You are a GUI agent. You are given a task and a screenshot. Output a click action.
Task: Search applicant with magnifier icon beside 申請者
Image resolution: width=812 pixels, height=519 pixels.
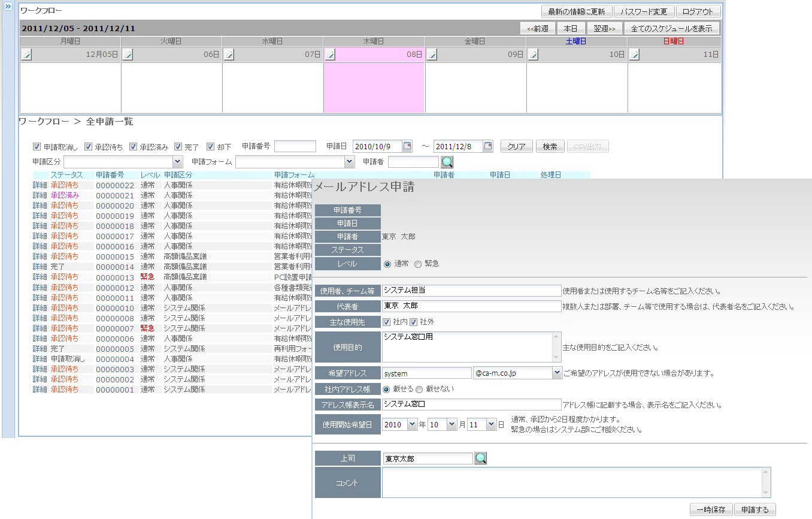[x=447, y=162]
